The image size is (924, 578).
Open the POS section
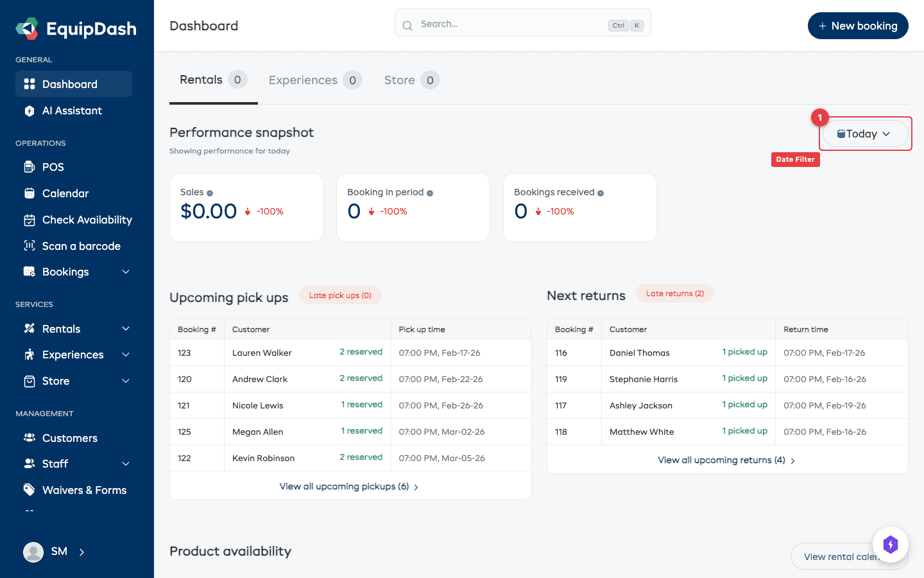point(54,166)
